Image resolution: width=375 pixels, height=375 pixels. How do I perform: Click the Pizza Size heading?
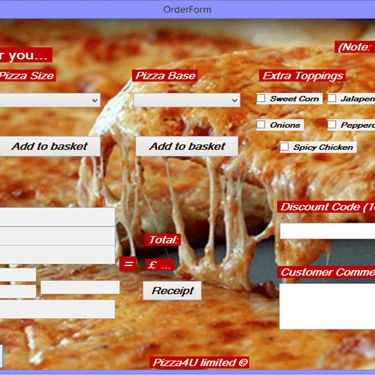27,76
